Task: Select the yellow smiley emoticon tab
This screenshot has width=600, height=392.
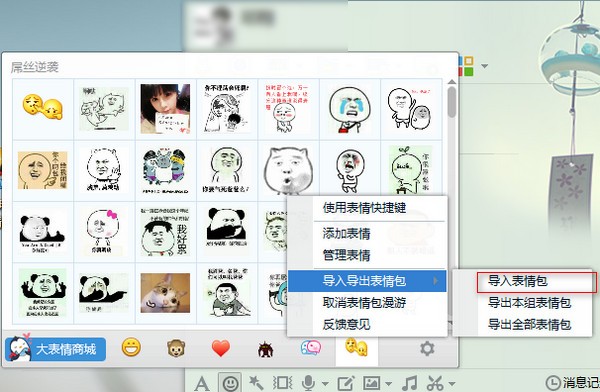Action: (131, 348)
